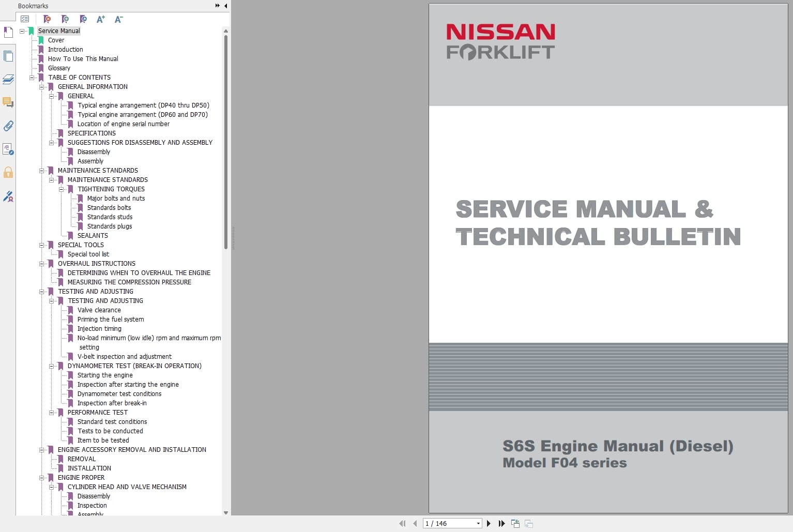Click the bookmarks vertical scrollbar thumb
Image resolution: width=793 pixels, height=532 pixels.
point(226,142)
